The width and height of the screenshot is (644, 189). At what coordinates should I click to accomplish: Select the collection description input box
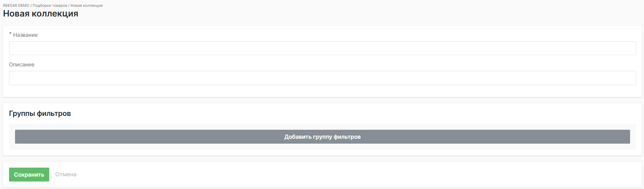tap(322, 78)
